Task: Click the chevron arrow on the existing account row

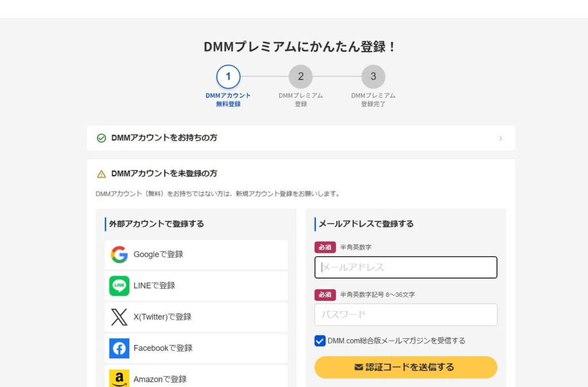Action: click(x=501, y=138)
